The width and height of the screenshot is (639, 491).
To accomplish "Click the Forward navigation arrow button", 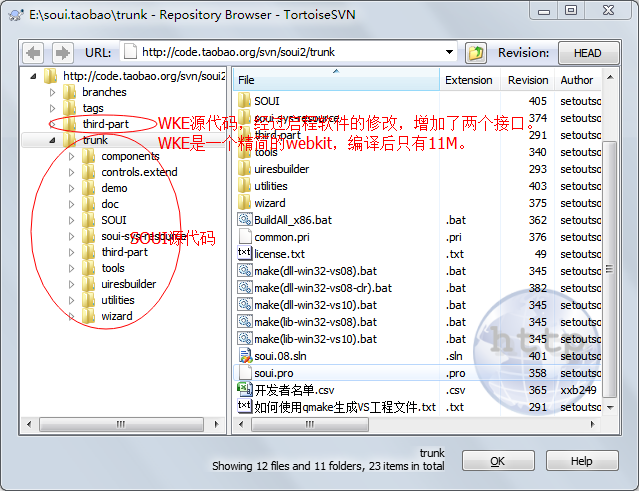I will [x=62, y=53].
